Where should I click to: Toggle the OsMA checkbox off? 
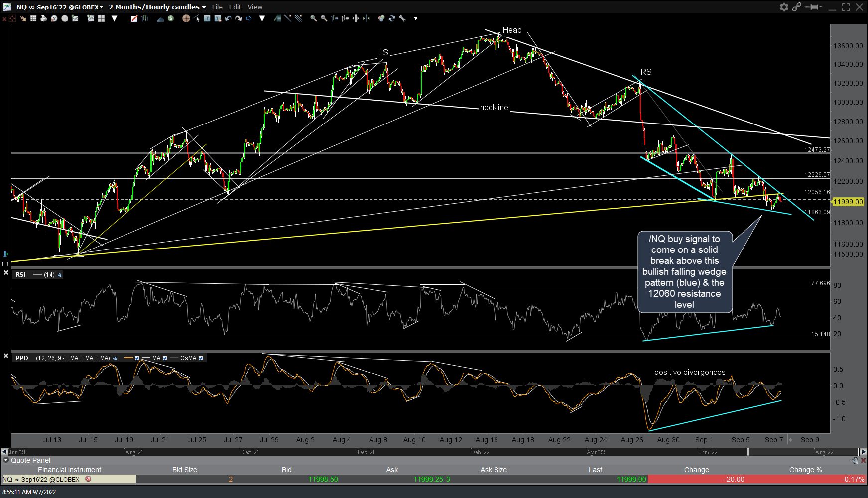200,358
